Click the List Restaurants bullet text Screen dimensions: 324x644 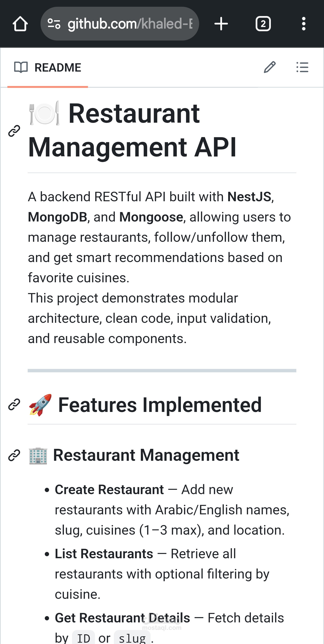click(104, 554)
